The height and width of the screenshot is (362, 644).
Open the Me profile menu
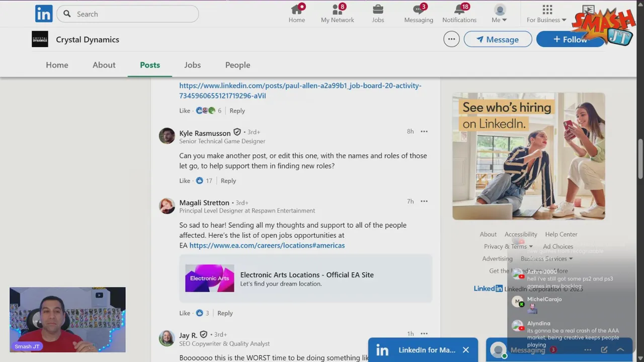(x=500, y=14)
